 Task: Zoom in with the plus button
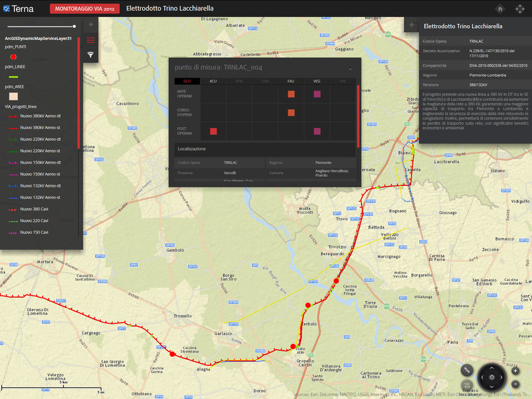(x=515, y=370)
